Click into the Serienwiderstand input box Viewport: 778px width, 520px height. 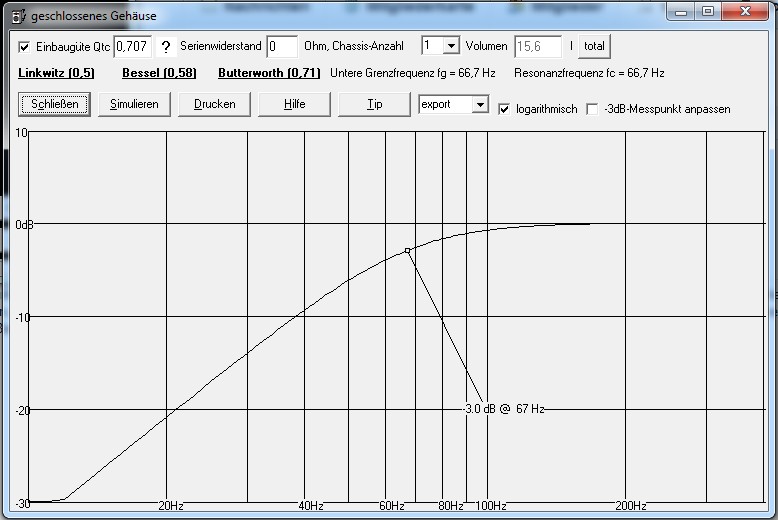coord(282,46)
